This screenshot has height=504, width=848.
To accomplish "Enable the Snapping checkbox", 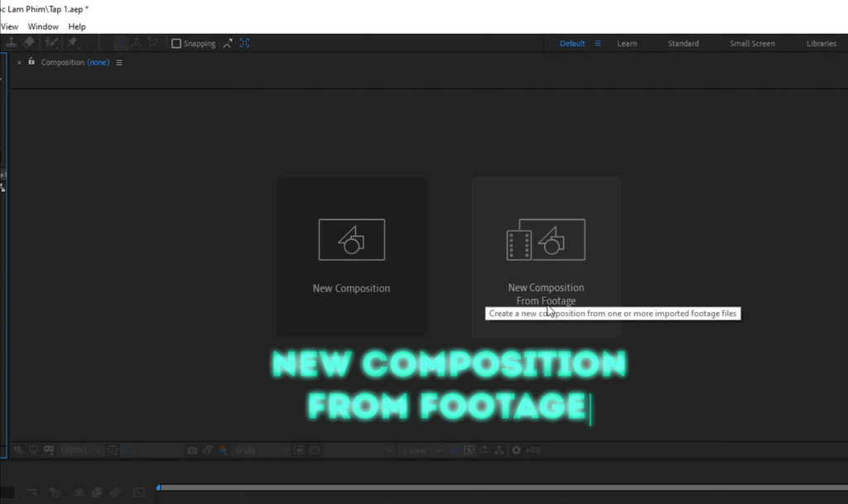I will point(177,43).
